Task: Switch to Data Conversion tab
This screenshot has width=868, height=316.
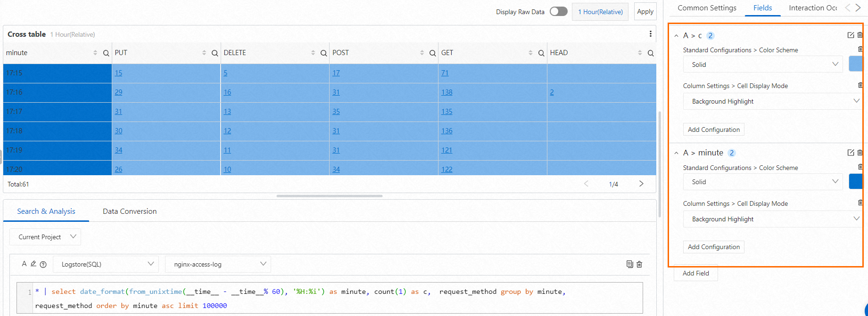Action: (x=130, y=211)
